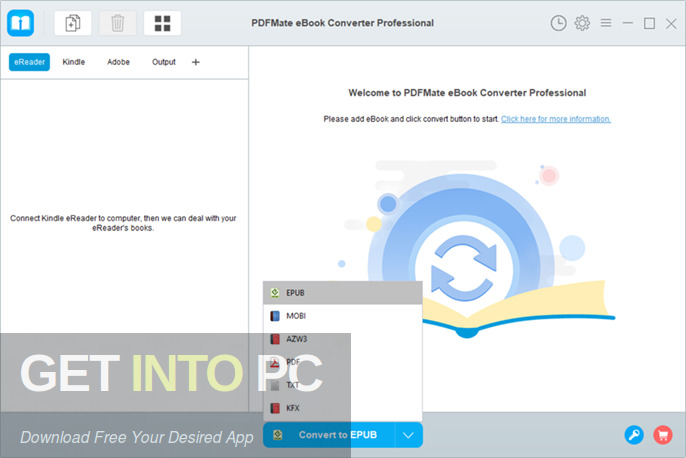Switch to the Kindle tab
This screenshot has width=686, height=458.
(x=74, y=62)
